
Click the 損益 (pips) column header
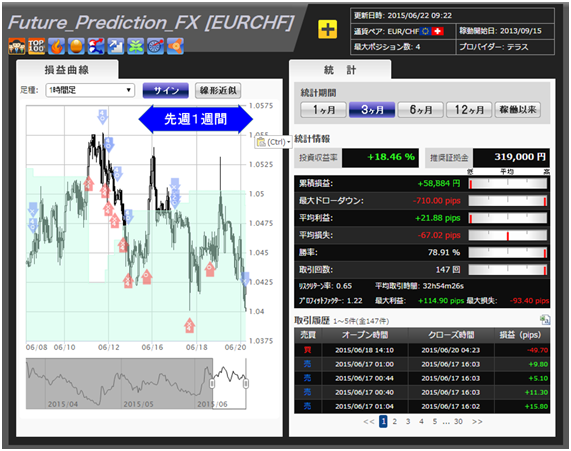[521, 335]
